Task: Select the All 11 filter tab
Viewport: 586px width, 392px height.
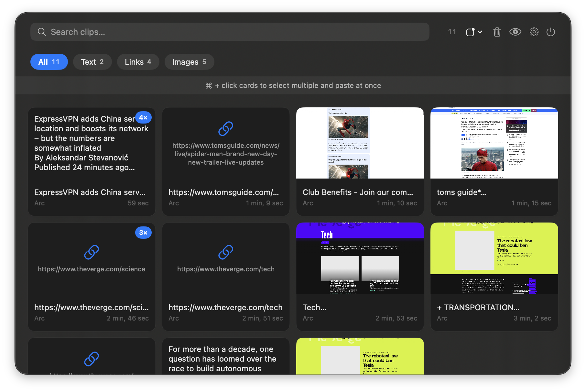Action: [x=49, y=62]
